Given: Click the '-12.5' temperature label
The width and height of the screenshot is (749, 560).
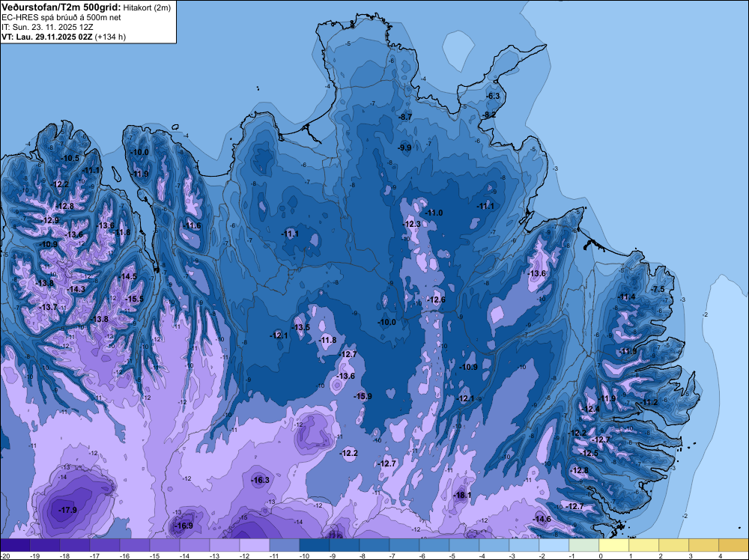Looking at the screenshot, I should [x=589, y=453].
